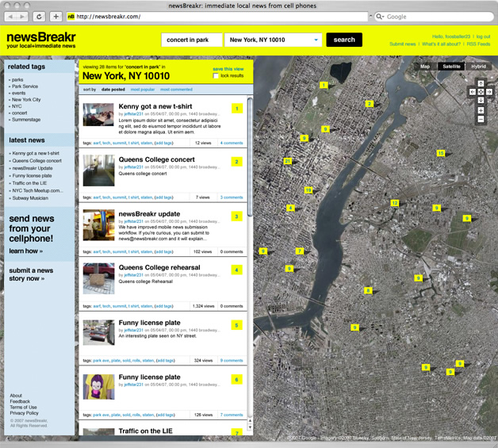Open the location dropdown arrow
The height and width of the screenshot is (448, 498).
pos(316,40)
